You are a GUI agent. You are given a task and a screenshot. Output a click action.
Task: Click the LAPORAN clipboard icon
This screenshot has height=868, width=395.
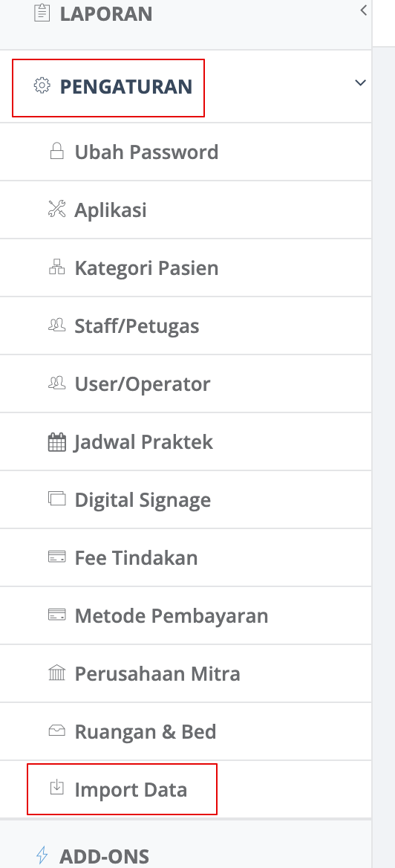42,13
